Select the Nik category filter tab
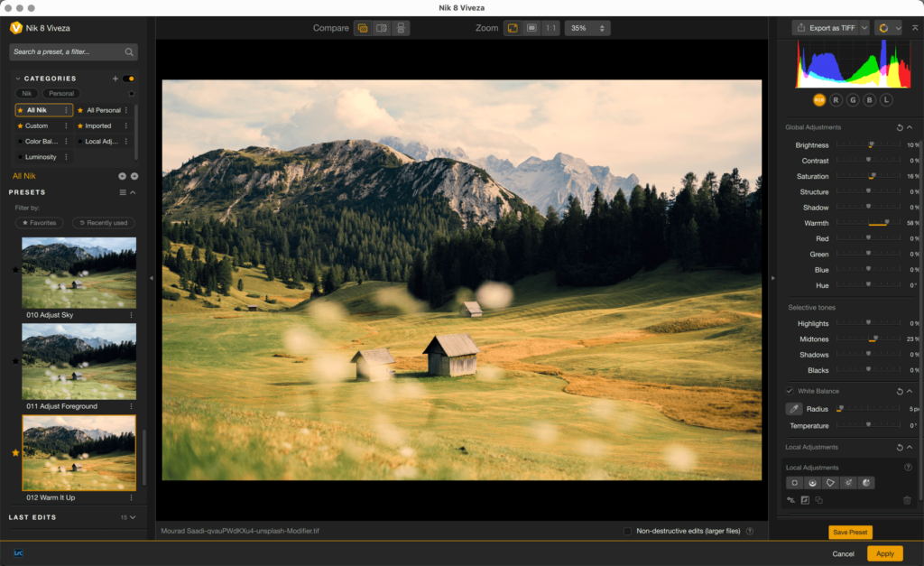 coord(26,94)
